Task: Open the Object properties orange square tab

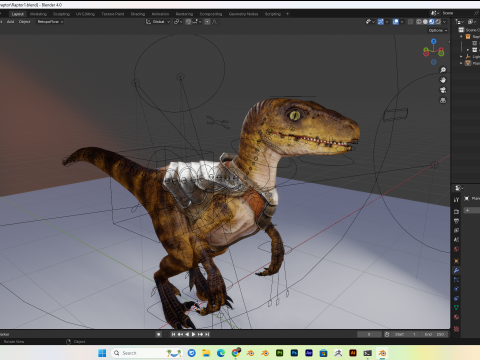Action: pos(456,261)
